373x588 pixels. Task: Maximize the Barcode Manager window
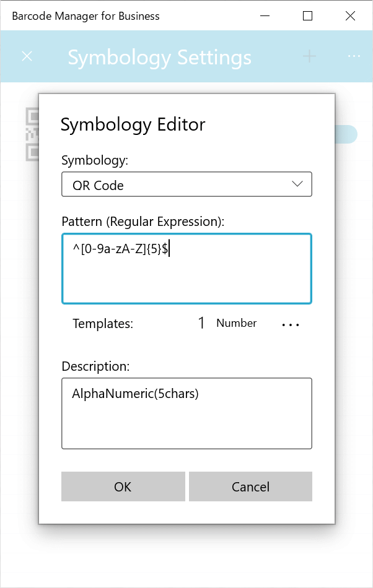308,15
